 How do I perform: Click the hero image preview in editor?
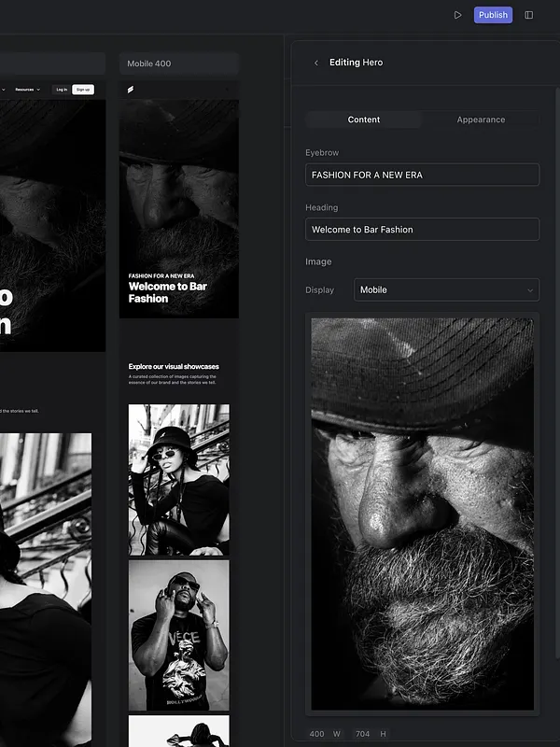pyautogui.click(x=422, y=514)
